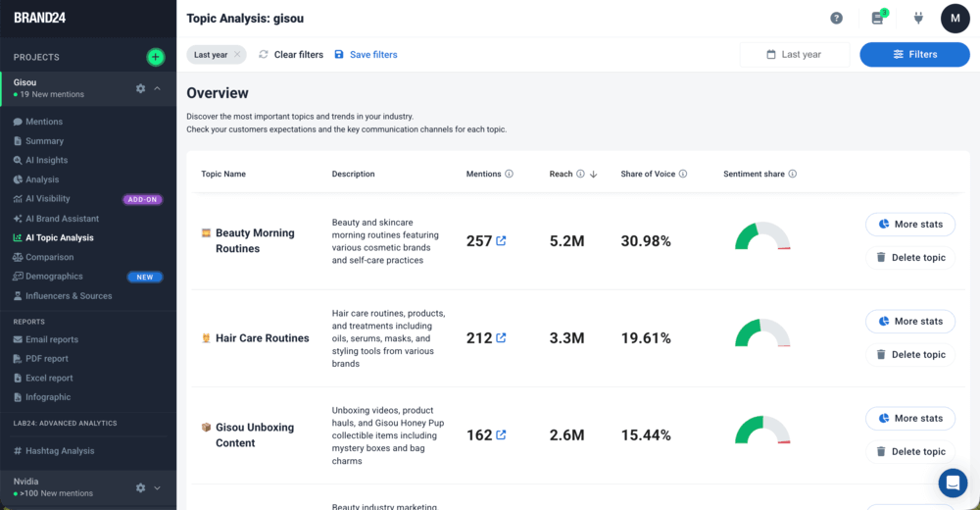Click the integrations plug icon
Viewport: 980px width, 510px height.
click(x=918, y=18)
